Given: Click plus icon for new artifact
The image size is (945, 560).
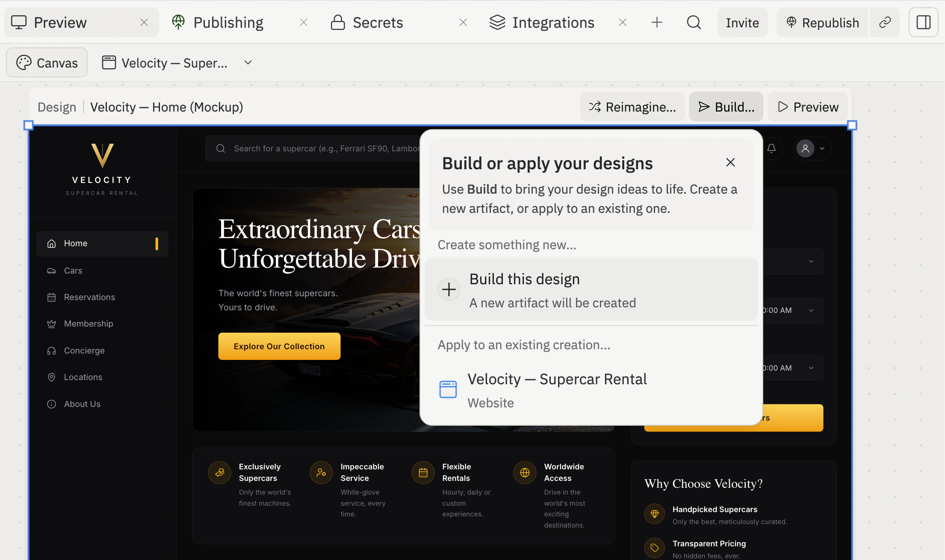Looking at the screenshot, I should (x=449, y=289).
